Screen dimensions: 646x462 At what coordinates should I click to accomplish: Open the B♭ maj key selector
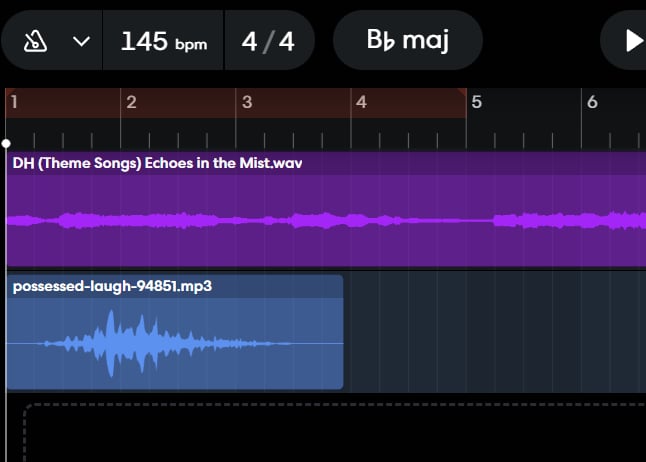coord(407,40)
